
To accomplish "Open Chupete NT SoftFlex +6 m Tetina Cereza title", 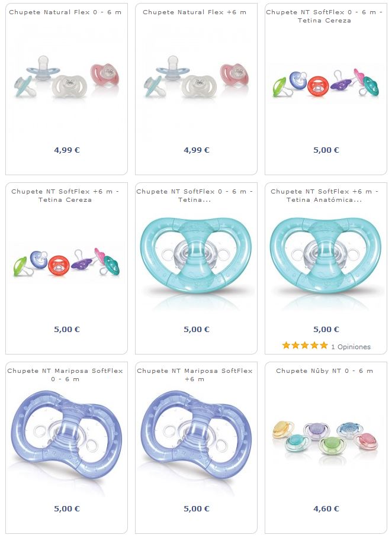I will pos(65,195).
